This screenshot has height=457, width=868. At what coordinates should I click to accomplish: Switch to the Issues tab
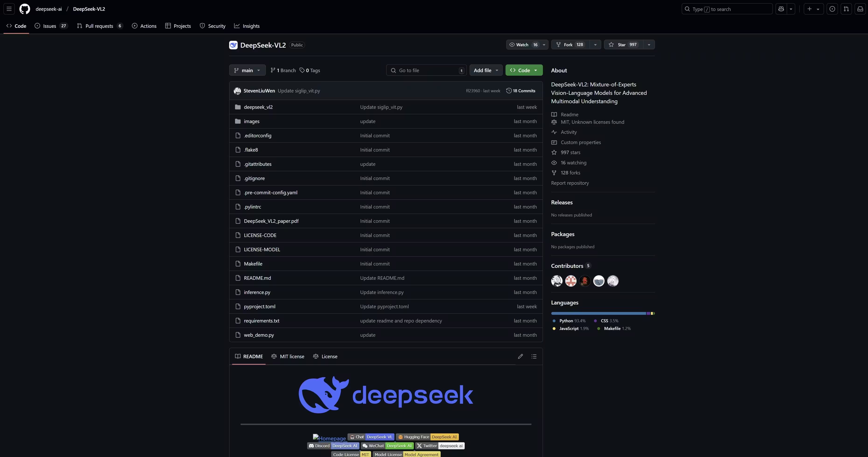51,26
